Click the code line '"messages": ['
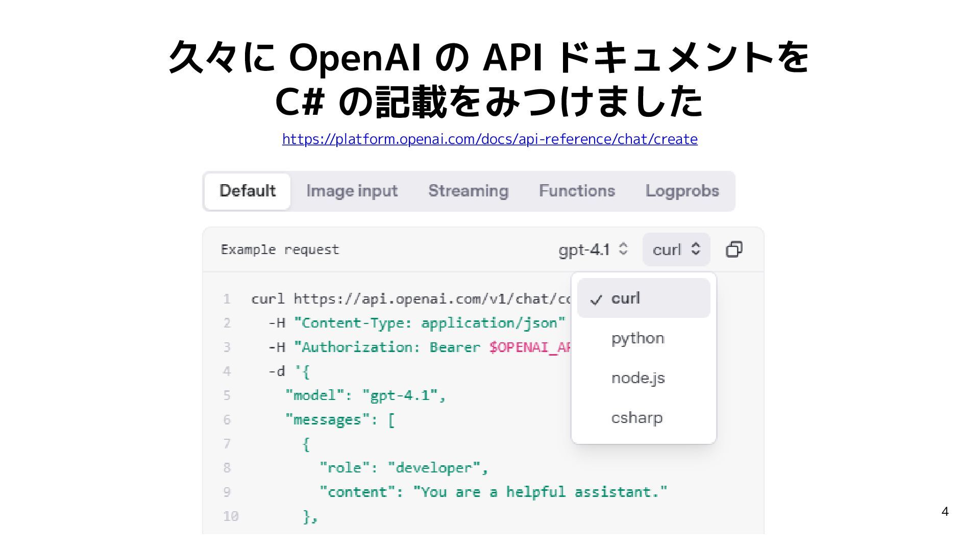Image resolution: width=980 pixels, height=551 pixels. 340,420
